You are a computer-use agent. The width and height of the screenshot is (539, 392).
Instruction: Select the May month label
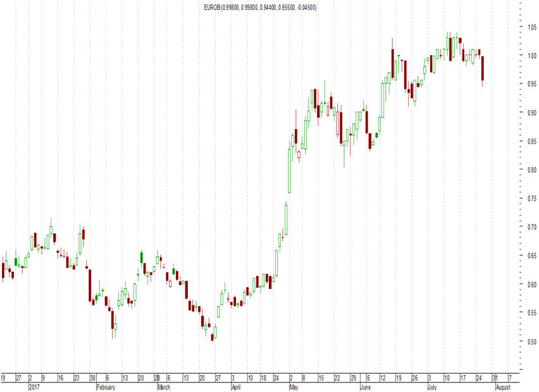pyautogui.click(x=294, y=387)
